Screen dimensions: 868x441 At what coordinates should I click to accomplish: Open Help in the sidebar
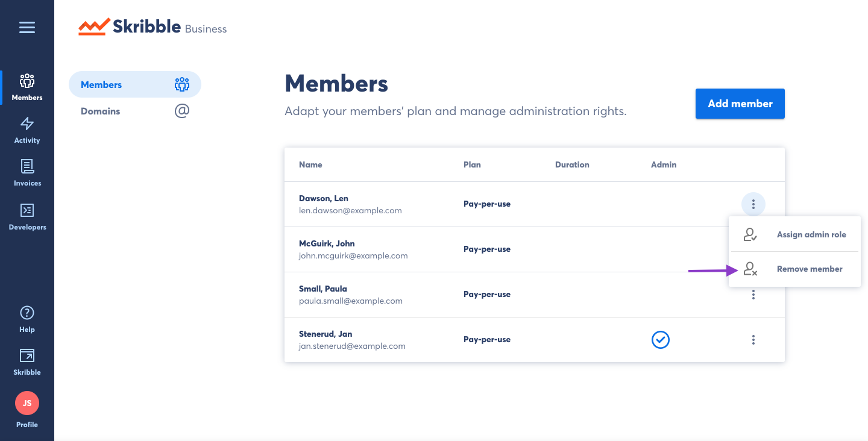[27, 319]
